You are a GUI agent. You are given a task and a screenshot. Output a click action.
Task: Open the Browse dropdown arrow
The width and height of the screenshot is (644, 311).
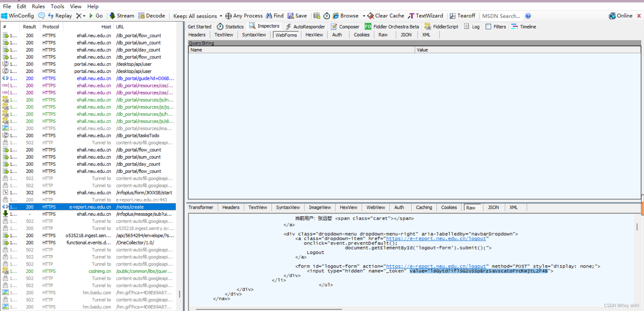(364, 16)
